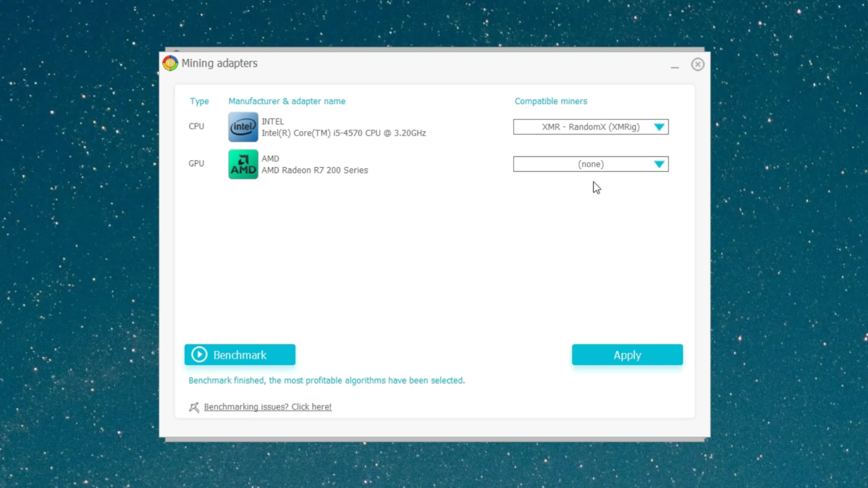The width and height of the screenshot is (868, 488).
Task: Click the Manufacturer & adapter name header
Action: pos(287,101)
